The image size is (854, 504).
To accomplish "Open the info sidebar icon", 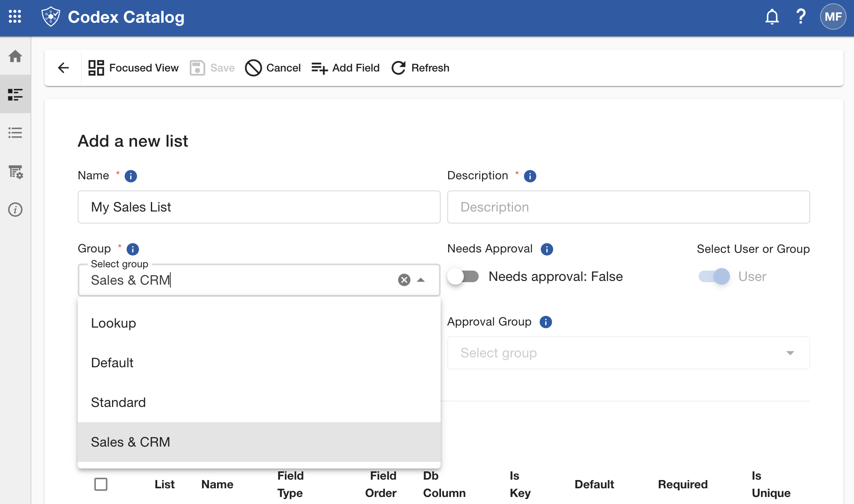I will click(x=15, y=210).
